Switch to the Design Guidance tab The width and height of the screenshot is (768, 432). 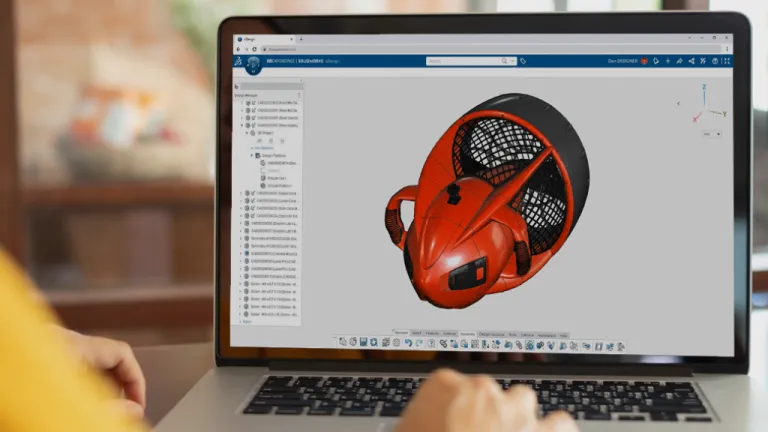pos(491,334)
